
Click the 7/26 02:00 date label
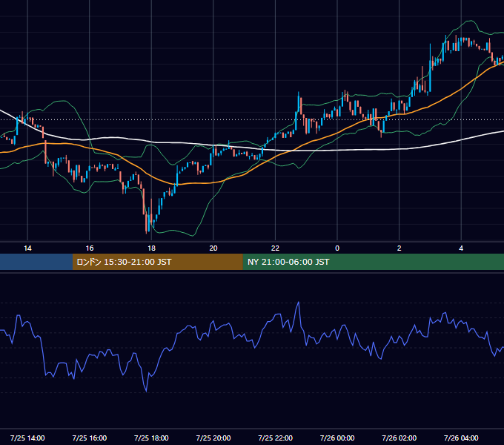[x=399, y=438]
